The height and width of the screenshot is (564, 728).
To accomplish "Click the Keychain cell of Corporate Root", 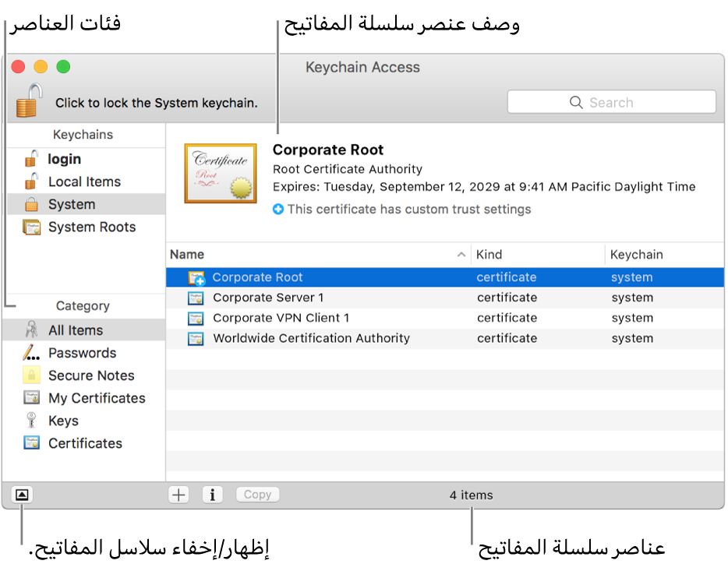I will tap(632, 277).
